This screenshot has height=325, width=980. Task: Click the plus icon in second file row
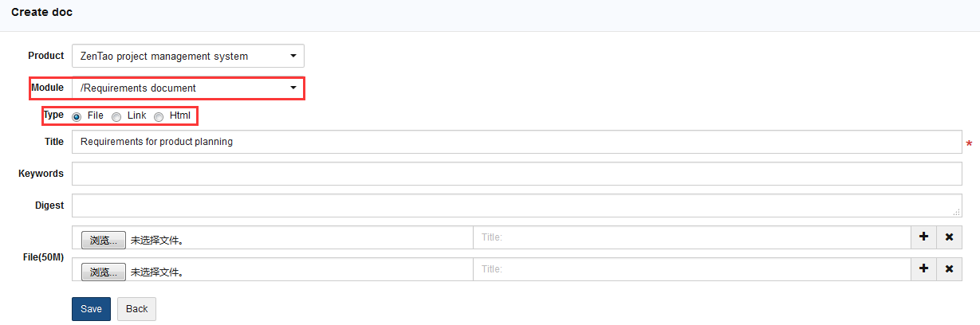(x=923, y=268)
